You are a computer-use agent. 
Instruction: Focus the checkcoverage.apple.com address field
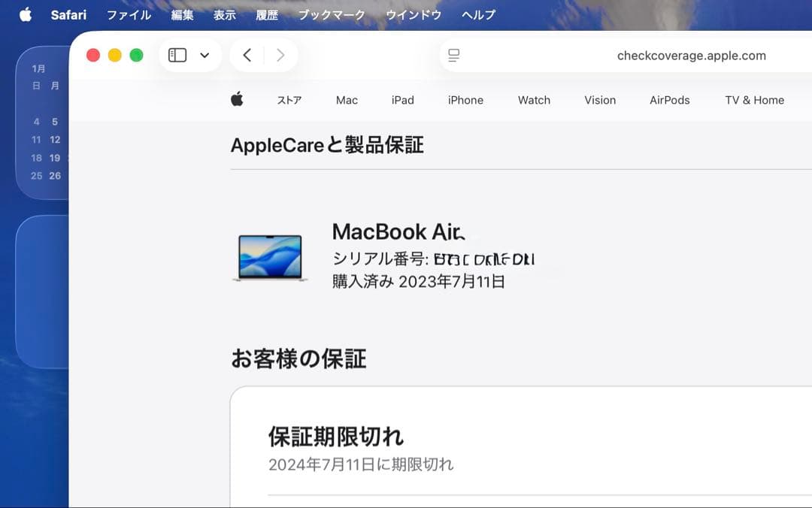tap(692, 56)
